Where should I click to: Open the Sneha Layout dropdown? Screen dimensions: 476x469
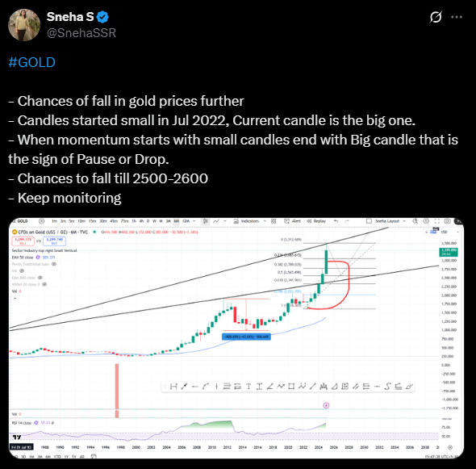386,221
